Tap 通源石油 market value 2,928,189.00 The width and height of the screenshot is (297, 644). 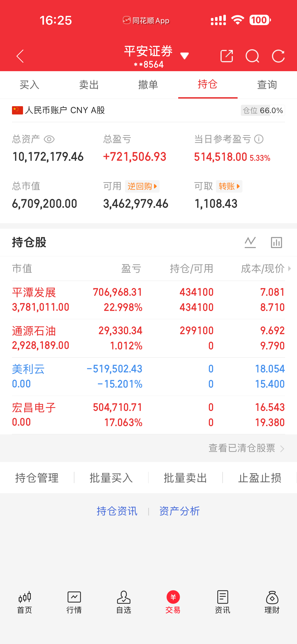(x=41, y=345)
